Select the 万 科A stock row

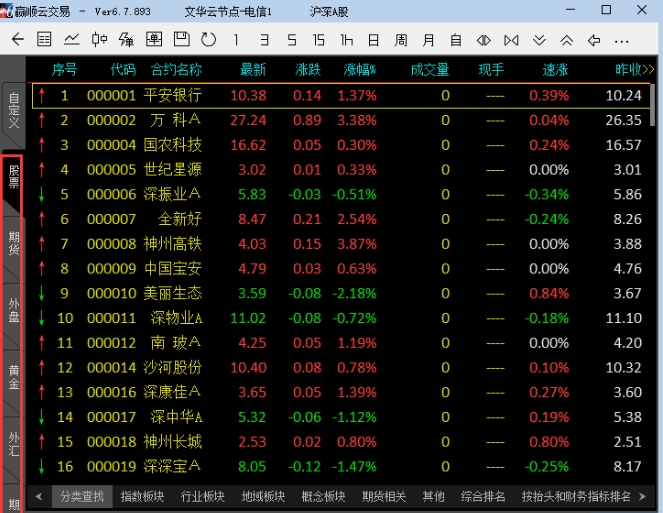coord(342,120)
